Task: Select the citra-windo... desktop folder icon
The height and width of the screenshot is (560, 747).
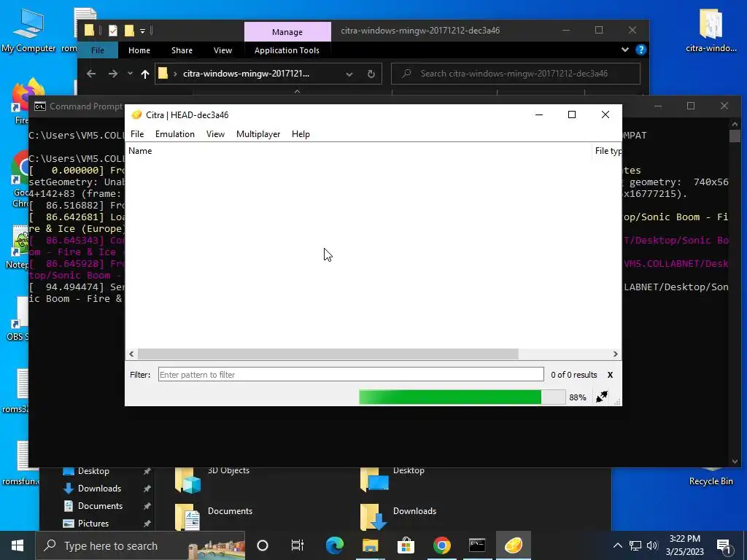Action: click(x=711, y=31)
